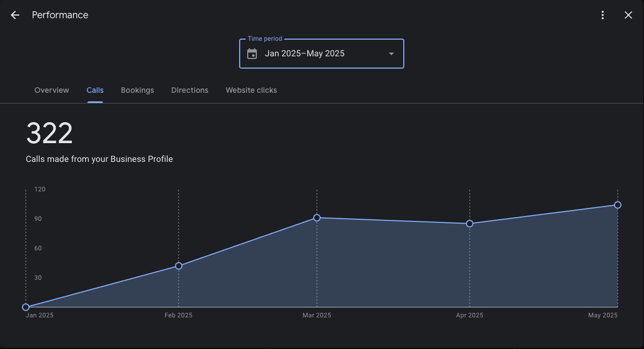644x349 pixels.
Task: Open the Bookings tab
Action: (137, 90)
